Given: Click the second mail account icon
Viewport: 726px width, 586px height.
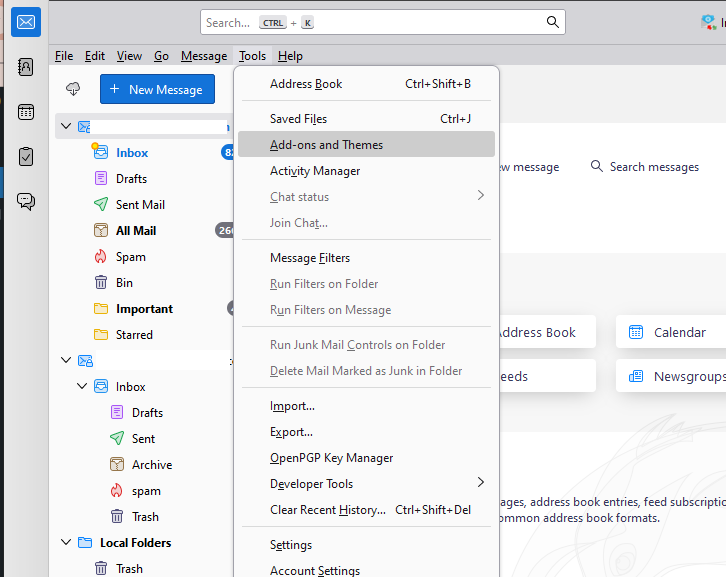Looking at the screenshot, I should pyautogui.click(x=85, y=361).
